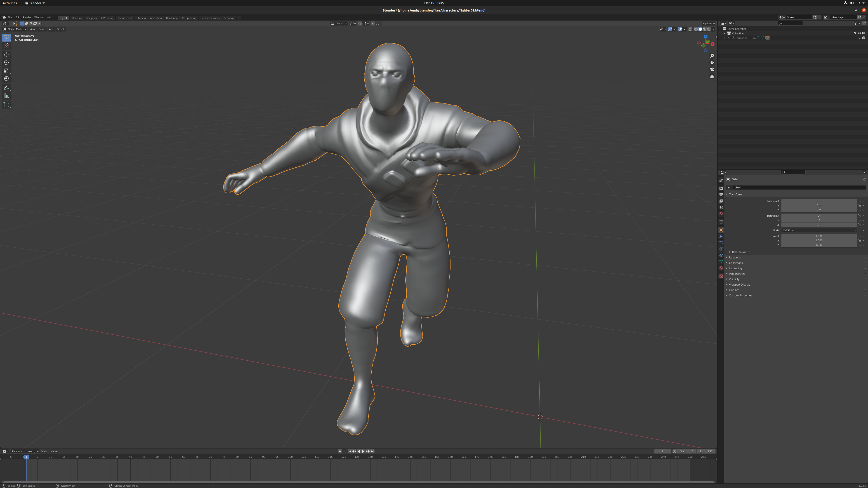
Task: Open the Particle properties tab
Action: click(721, 243)
